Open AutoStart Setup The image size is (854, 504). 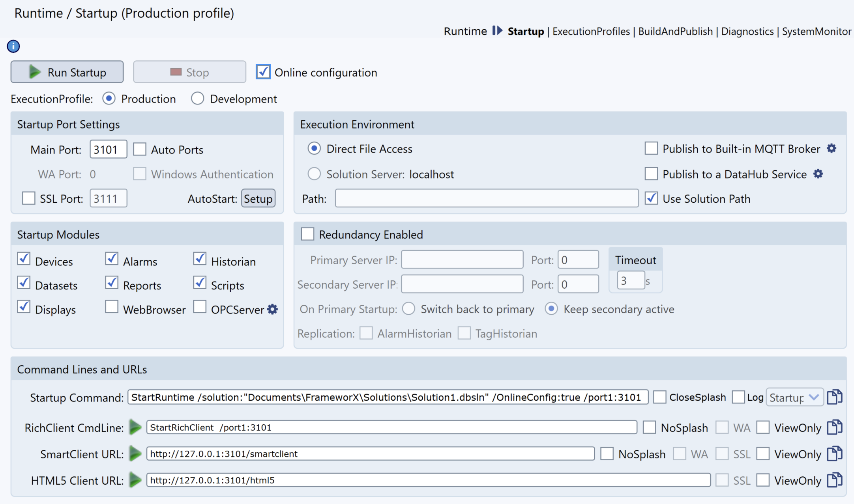click(258, 198)
